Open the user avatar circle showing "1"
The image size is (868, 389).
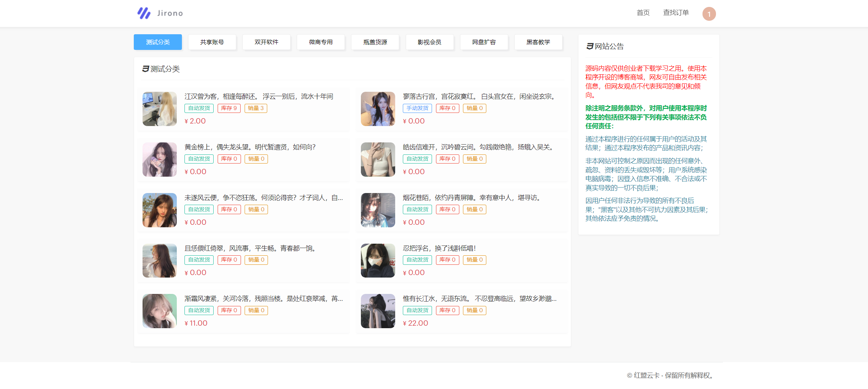708,13
